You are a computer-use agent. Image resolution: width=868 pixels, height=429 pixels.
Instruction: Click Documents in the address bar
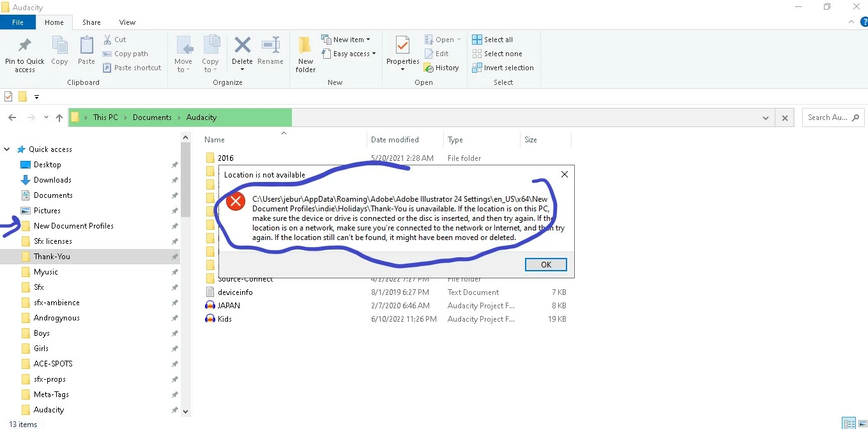[152, 117]
